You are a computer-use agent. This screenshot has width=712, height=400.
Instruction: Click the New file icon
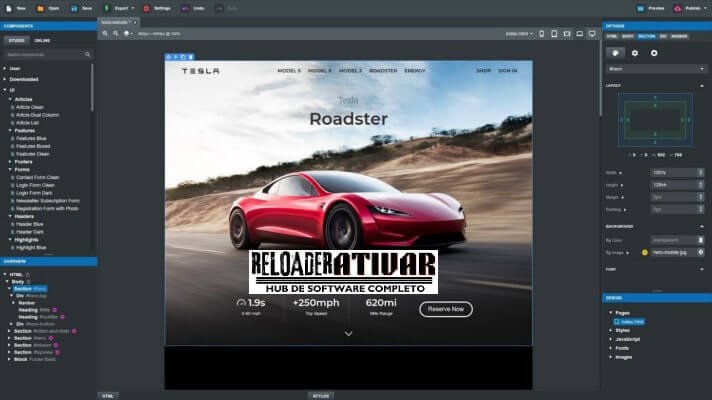(x=9, y=8)
